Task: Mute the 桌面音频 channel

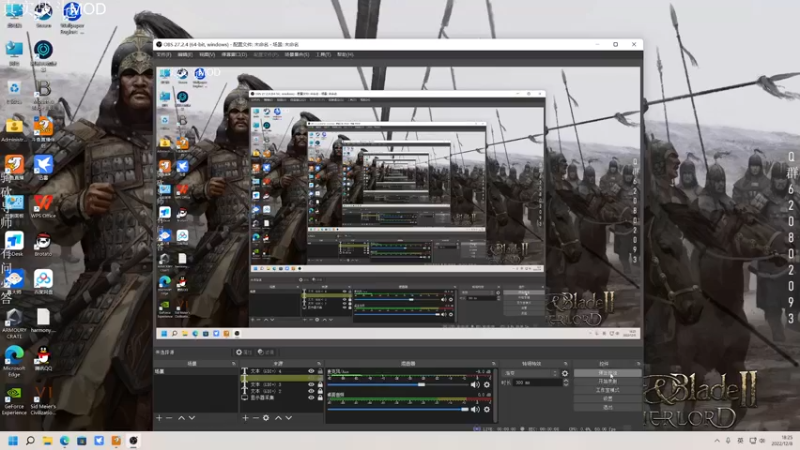Action: pyautogui.click(x=475, y=409)
